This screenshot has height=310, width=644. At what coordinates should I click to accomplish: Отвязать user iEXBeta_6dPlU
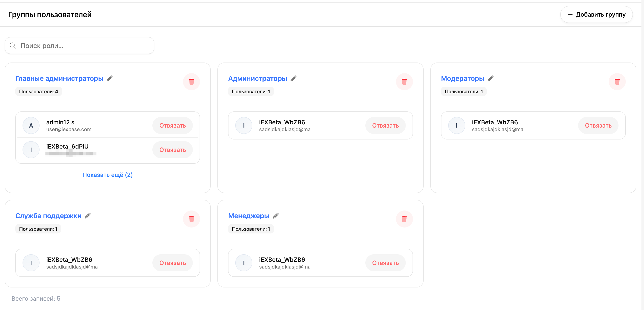pyautogui.click(x=173, y=150)
